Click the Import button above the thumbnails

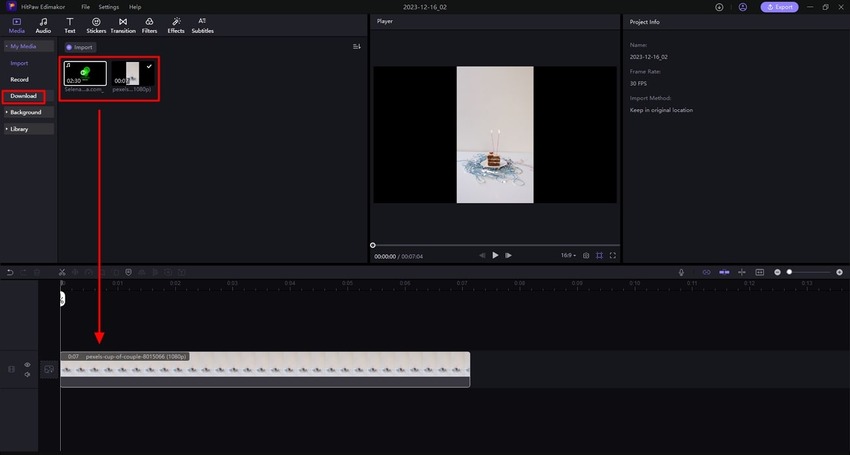80,47
